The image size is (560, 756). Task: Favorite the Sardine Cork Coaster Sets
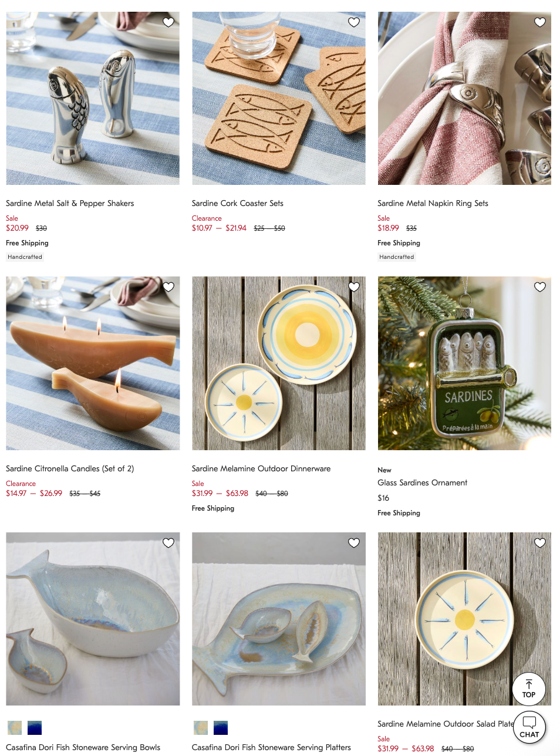tap(354, 22)
